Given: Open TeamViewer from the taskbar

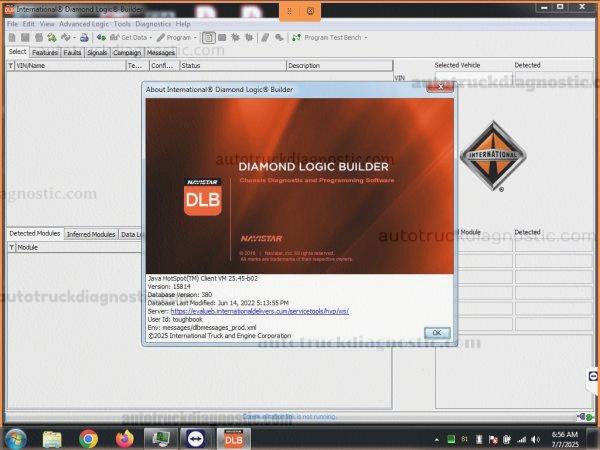Looking at the screenshot, I should tap(195, 438).
